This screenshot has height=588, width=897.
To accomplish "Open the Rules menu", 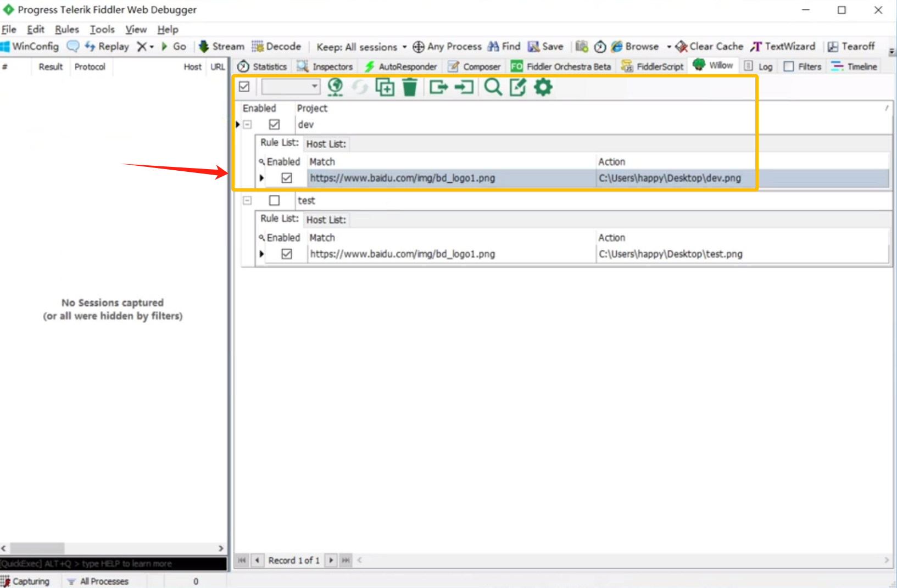I will 66,30.
